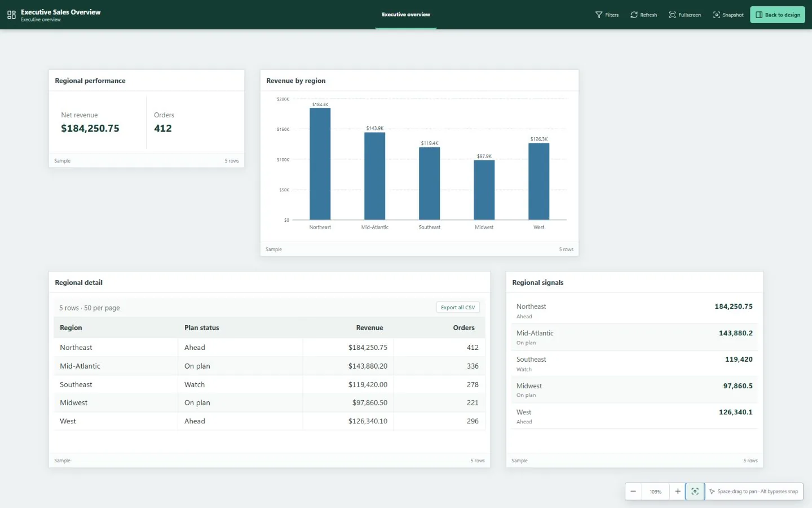Click the $97.9K bar label

click(484, 156)
